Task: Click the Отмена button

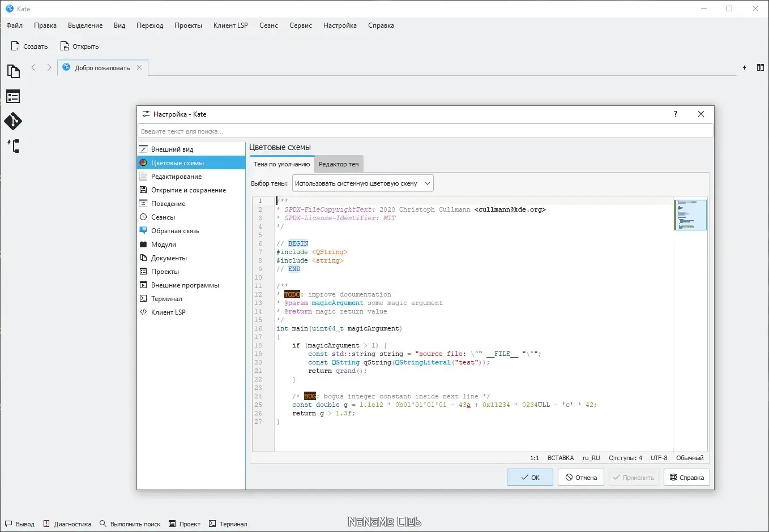Action: click(x=581, y=478)
